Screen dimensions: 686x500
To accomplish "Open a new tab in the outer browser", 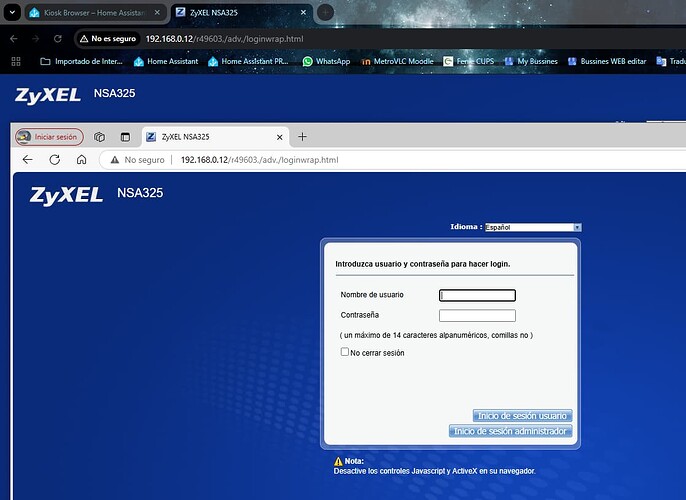I will click(x=325, y=13).
